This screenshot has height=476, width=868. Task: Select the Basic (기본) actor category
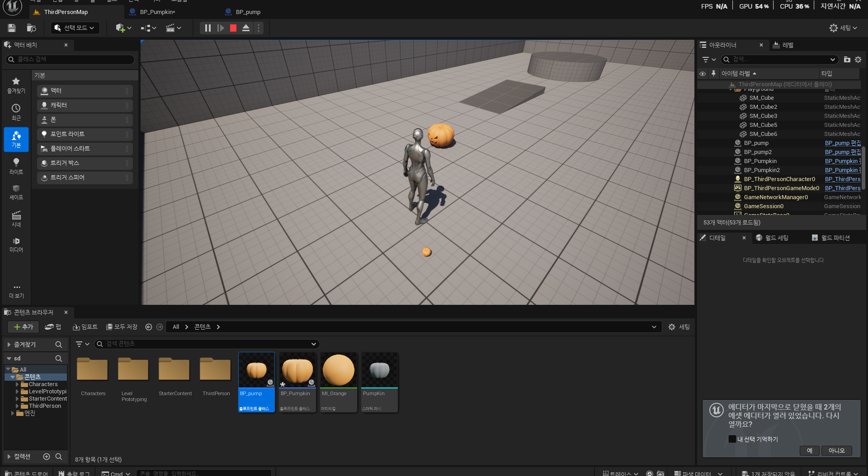click(x=16, y=140)
